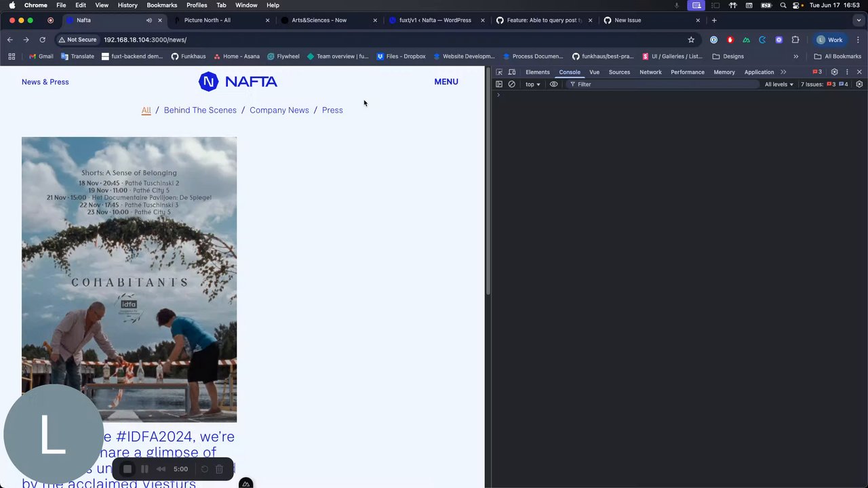Delete the recording with the trash icon
Screen dimensions: 868x488
[219, 469]
